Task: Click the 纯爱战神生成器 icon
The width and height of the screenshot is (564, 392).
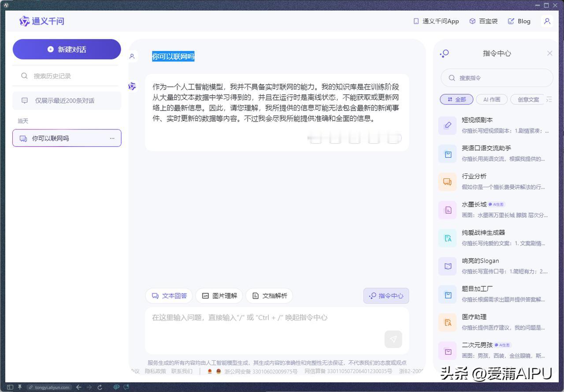Action: (x=447, y=238)
